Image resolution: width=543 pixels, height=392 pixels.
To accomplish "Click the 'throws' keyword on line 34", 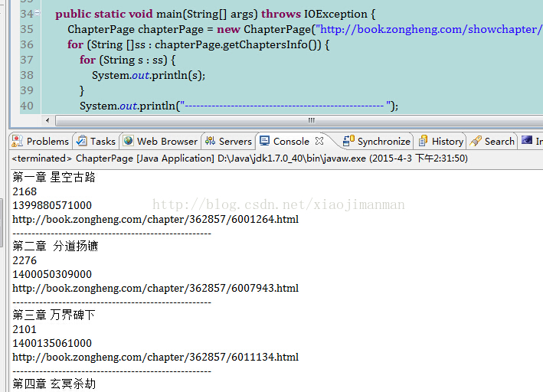I will [x=281, y=14].
